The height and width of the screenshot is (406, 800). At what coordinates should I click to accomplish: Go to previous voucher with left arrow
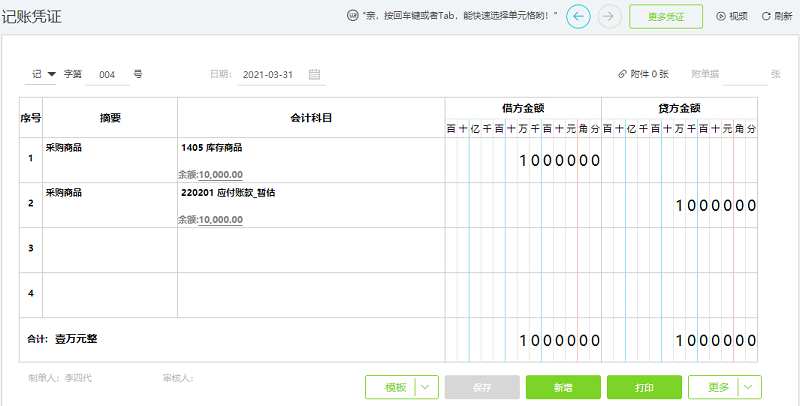pos(578,17)
